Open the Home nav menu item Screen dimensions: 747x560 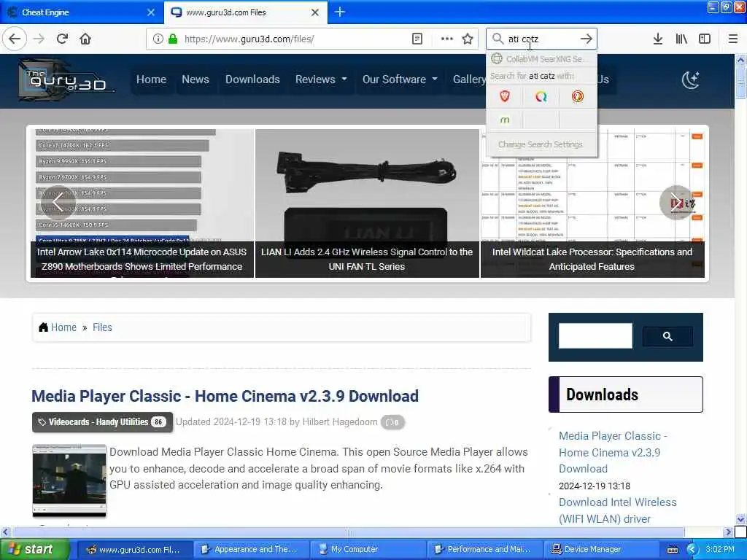[151, 79]
